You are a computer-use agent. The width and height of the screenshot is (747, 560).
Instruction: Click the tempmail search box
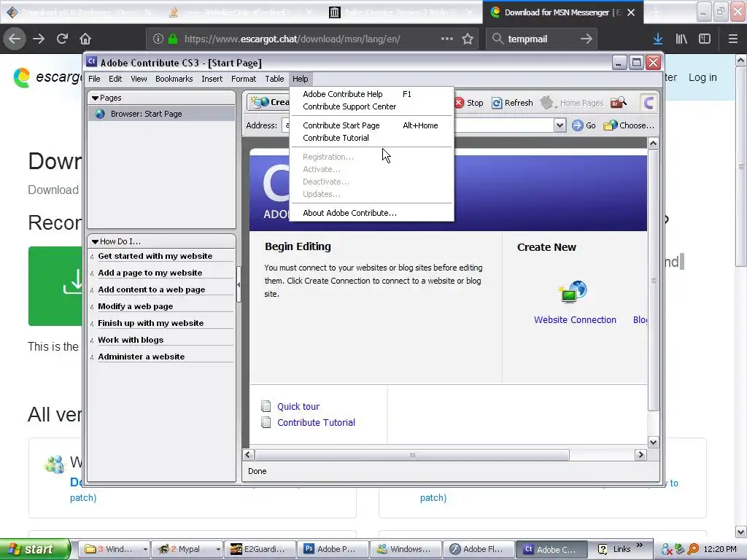541,39
